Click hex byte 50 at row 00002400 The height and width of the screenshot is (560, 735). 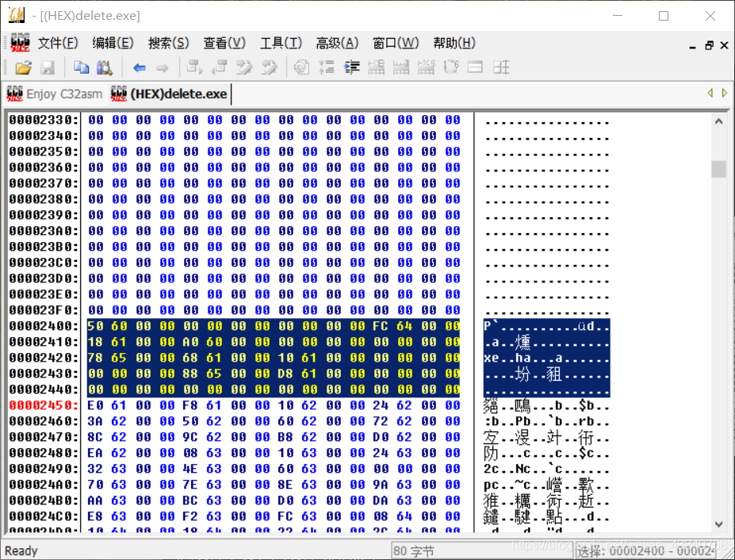(95, 326)
